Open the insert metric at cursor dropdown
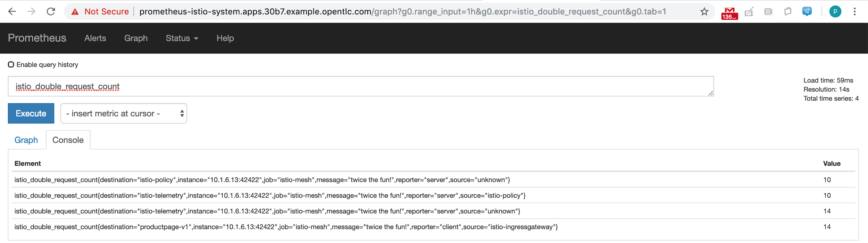The width and height of the screenshot is (868, 243). tap(124, 113)
